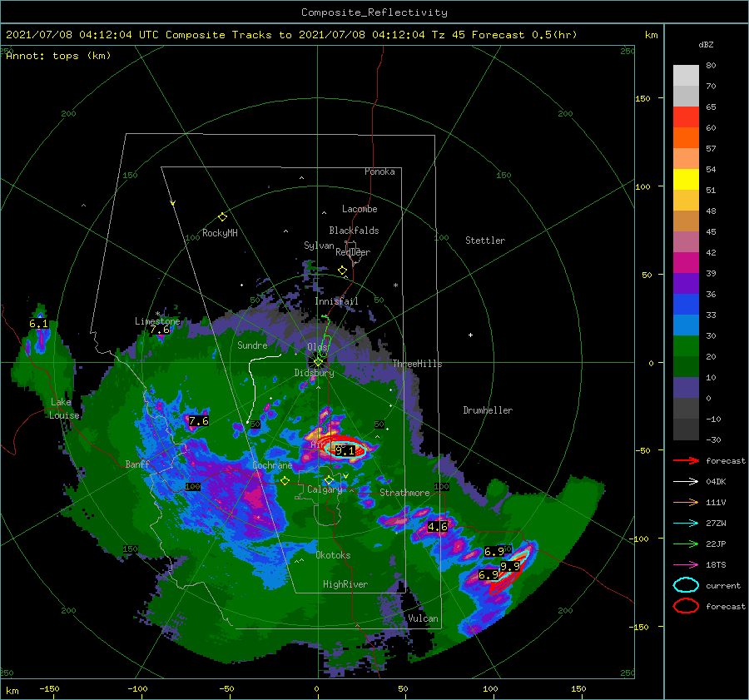Screen dimensions: 749x700
Task: Click the HighRiver town label
Action: (x=345, y=584)
